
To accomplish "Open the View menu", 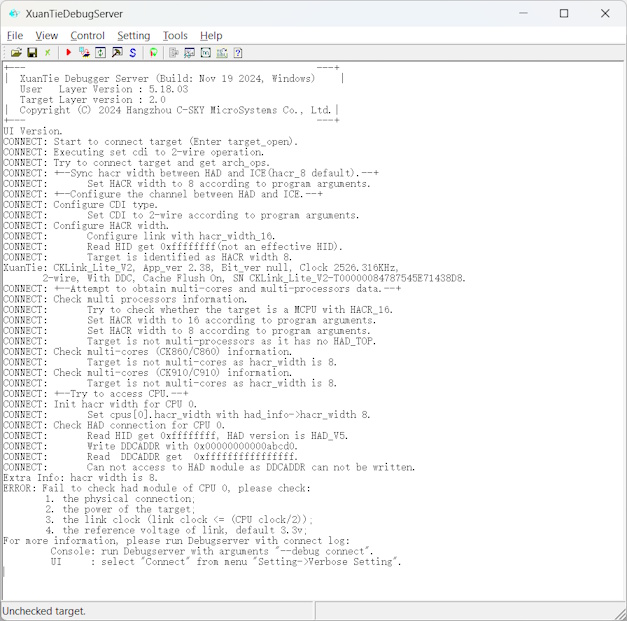I will pos(47,35).
